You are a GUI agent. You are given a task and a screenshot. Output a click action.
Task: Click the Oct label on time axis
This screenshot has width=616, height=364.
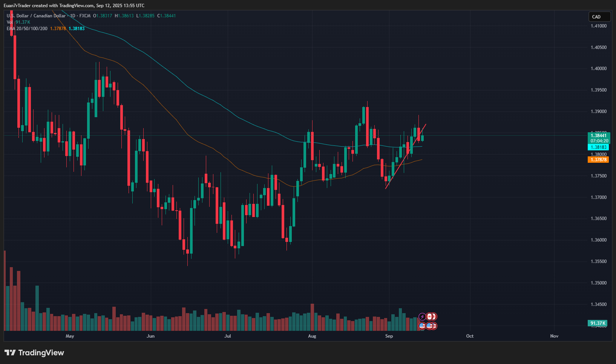pyautogui.click(x=470, y=336)
